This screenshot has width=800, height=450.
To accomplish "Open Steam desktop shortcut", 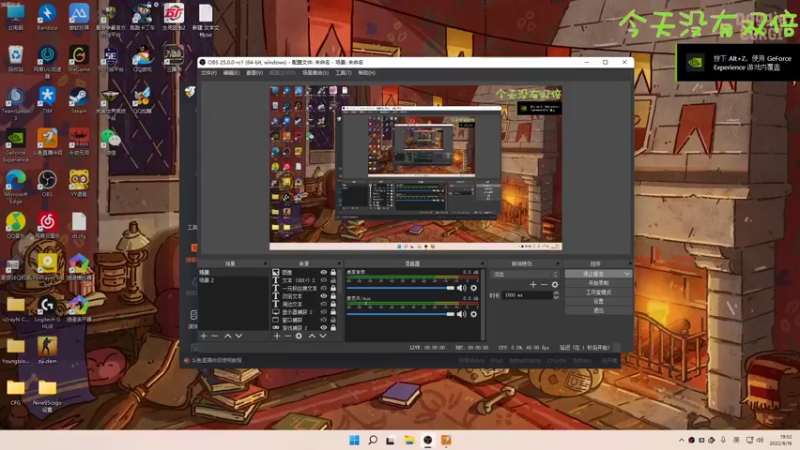I will 79,100.
